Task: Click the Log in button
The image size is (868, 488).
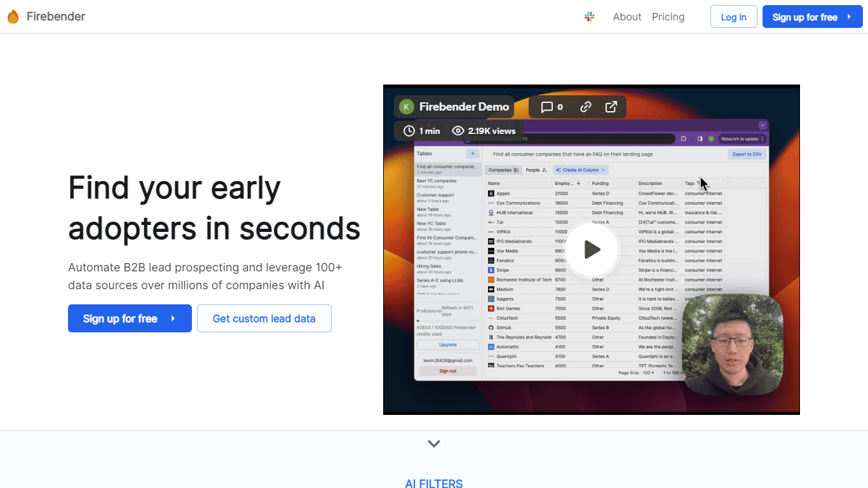Action: 733,17
